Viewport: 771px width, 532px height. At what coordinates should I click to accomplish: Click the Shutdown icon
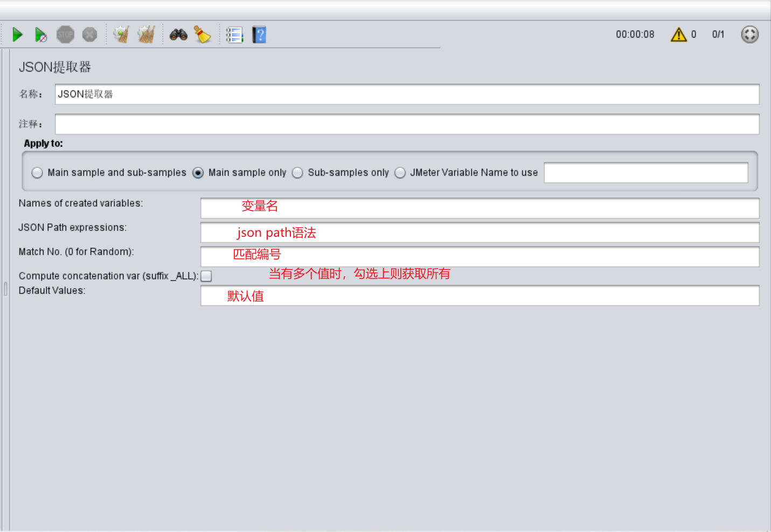pos(89,35)
